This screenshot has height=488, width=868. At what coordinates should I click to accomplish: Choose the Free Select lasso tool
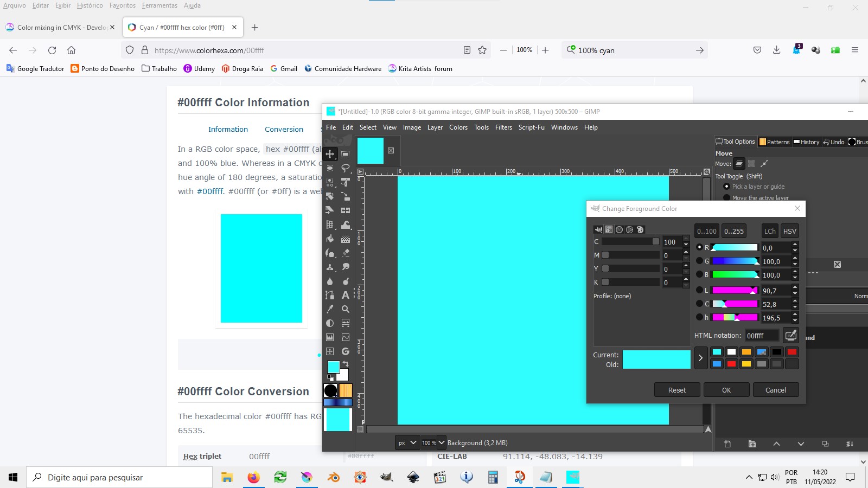(345, 168)
